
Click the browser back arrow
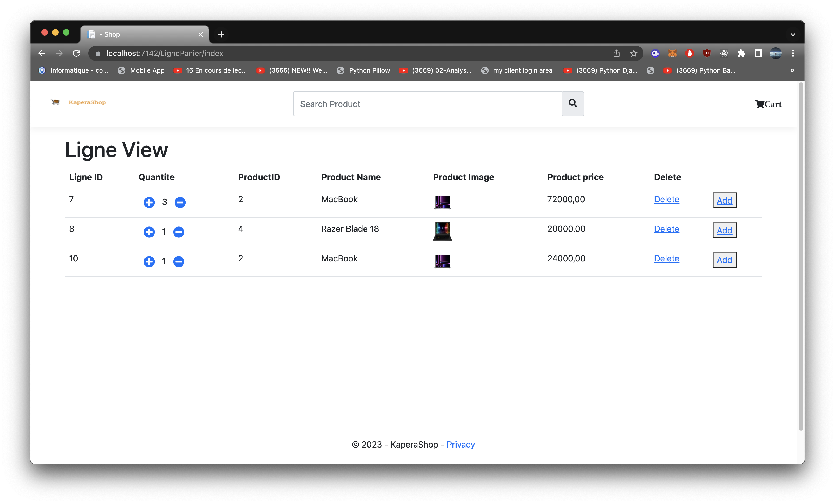(x=42, y=53)
